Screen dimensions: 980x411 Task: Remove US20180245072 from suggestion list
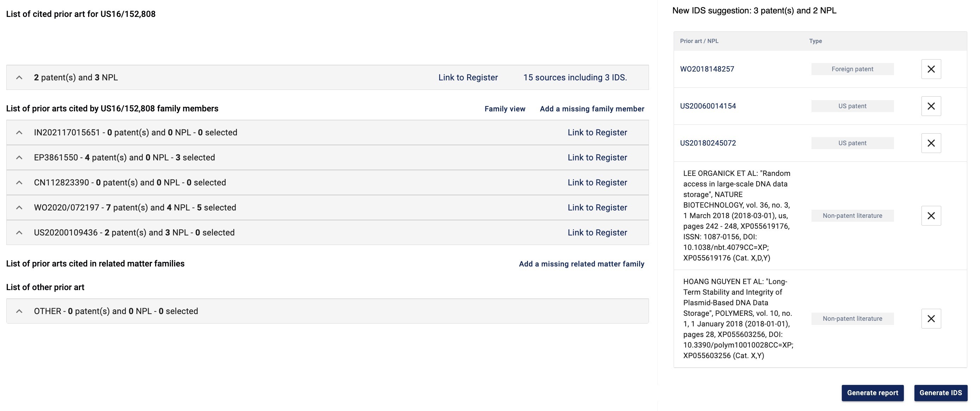[931, 143]
